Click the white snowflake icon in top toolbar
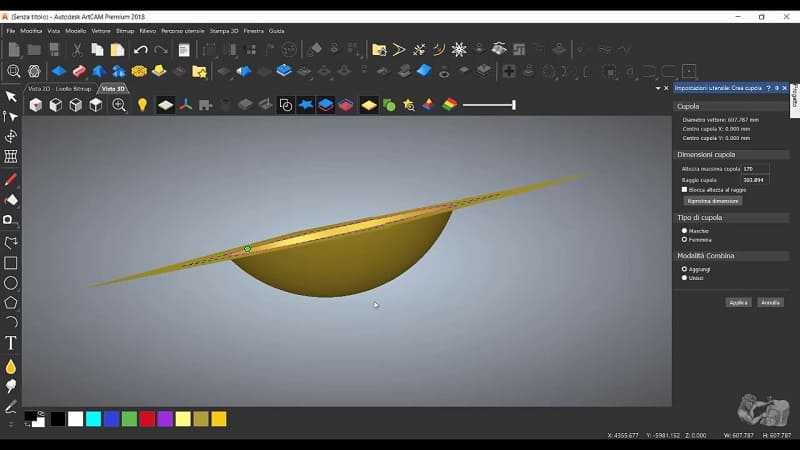 [459, 49]
